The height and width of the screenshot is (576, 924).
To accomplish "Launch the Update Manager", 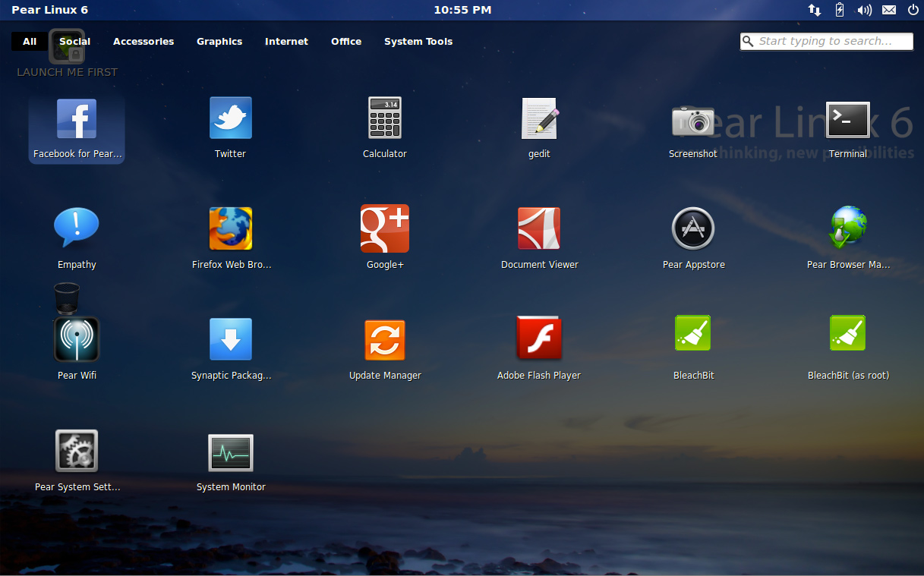I will [385, 348].
